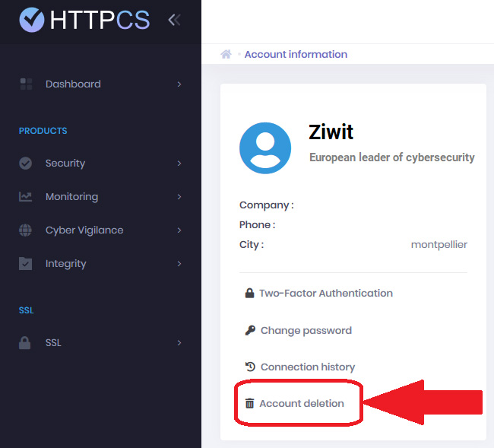Open Two-Factor Authentication settings

[x=325, y=293]
